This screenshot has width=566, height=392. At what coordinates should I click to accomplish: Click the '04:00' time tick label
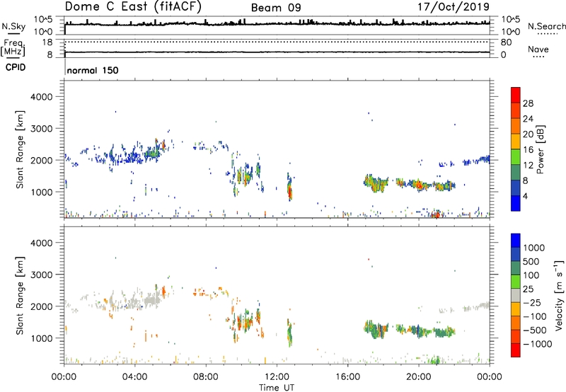pos(134,377)
